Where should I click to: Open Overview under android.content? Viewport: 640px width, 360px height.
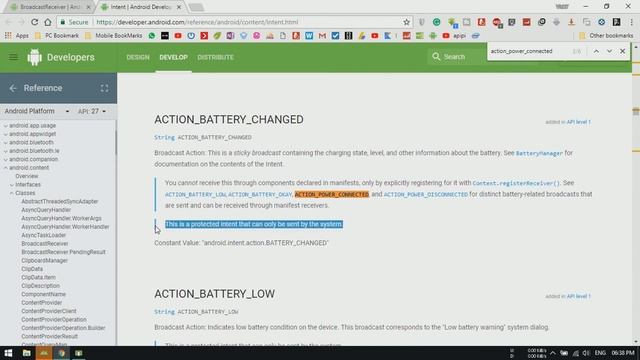[x=27, y=176]
